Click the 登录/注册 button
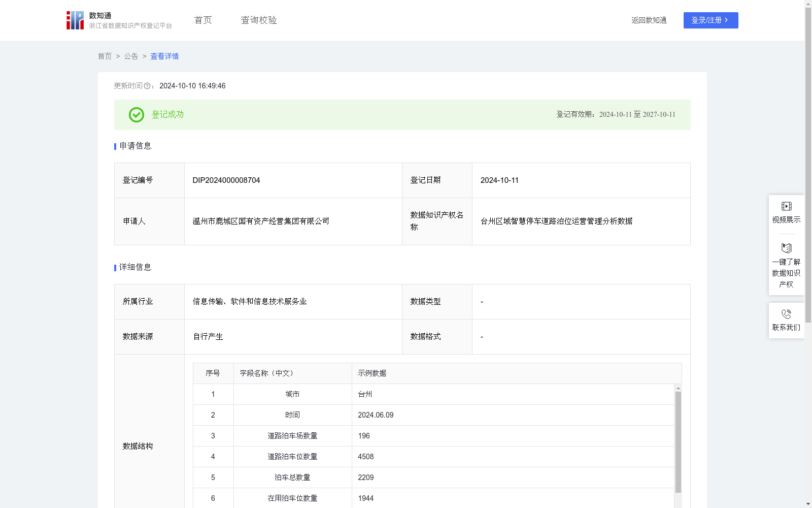 pos(710,20)
